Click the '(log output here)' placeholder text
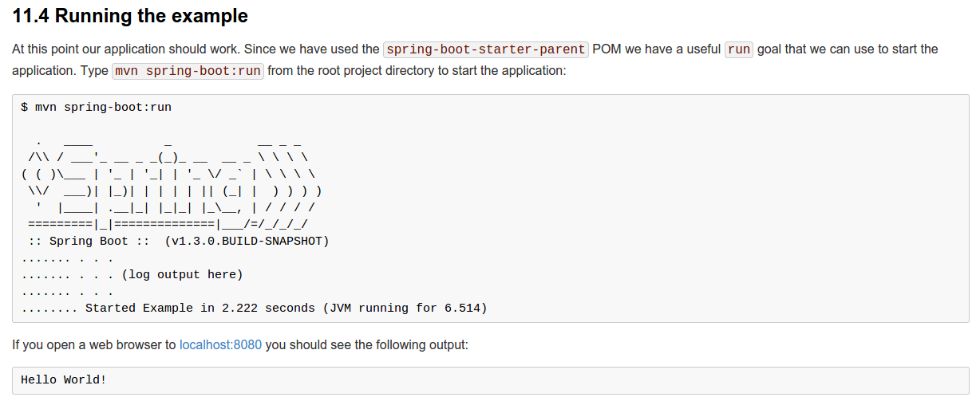980x405 pixels. tap(182, 274)
